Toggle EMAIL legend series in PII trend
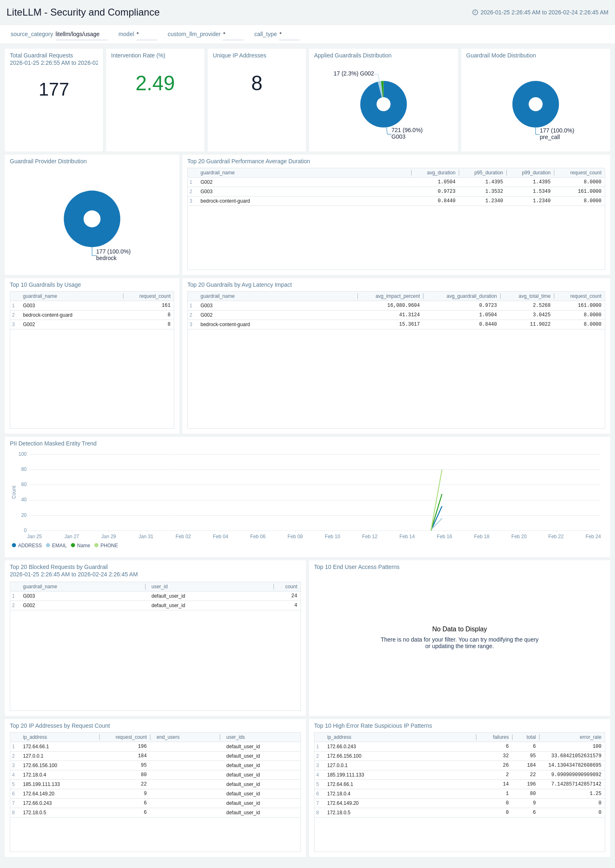Screen dimensions: 615x868 click(x=56, y=546)
